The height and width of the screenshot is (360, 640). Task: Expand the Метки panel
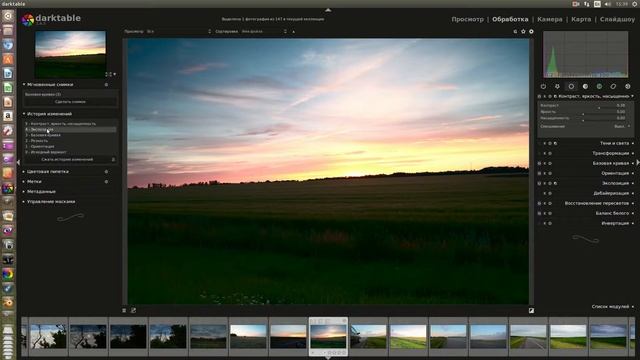[x=24, y=182]
